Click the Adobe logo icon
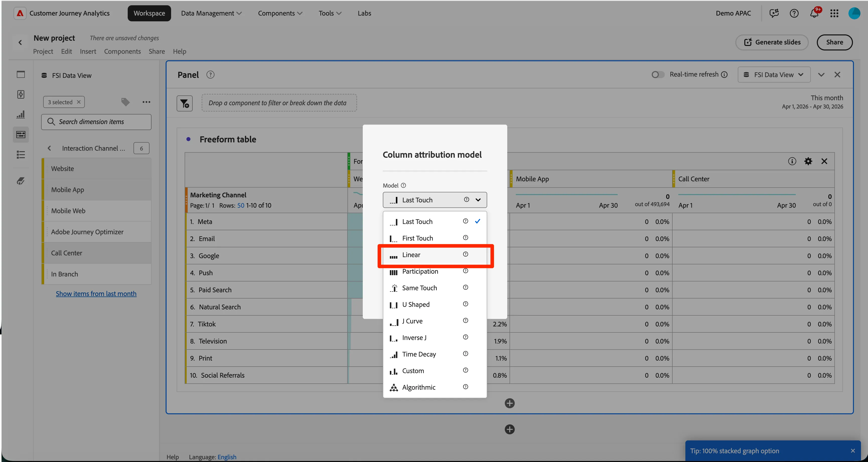868x462 pixels. coord(20,13)
